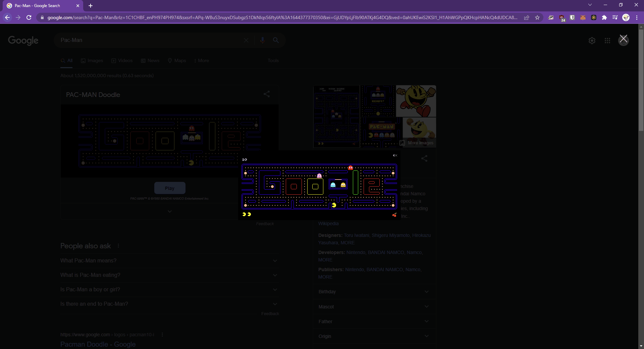
Task: Switch to Maps tab
Action: tap(177, 61)
